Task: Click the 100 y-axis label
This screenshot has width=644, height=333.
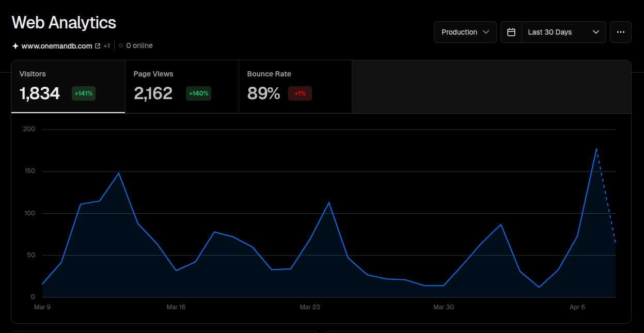Action: tap(29, 213)
